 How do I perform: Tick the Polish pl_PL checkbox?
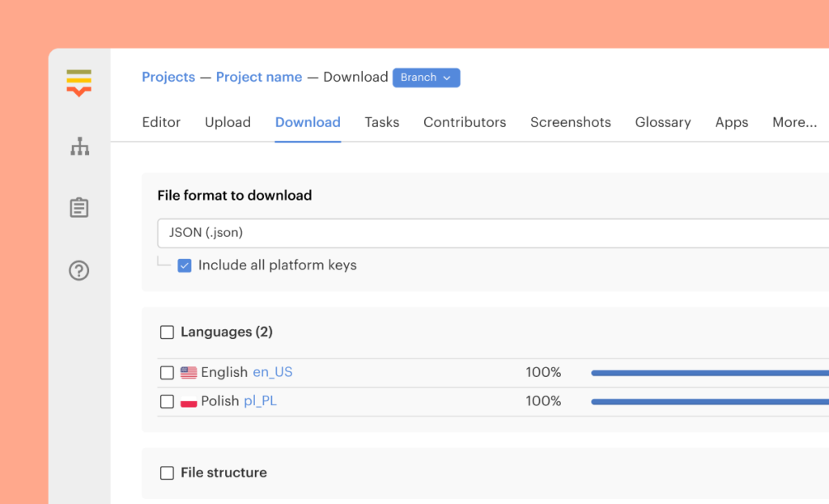coord(167,401)
